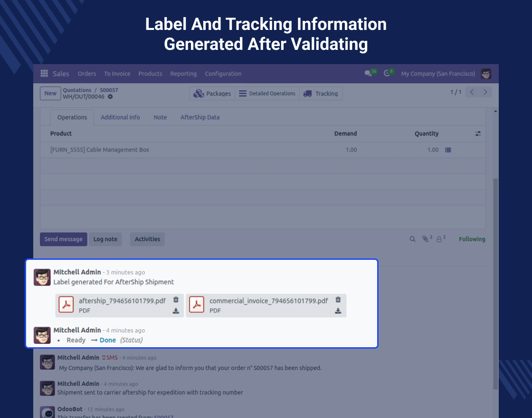Open Quotations breadcrumb link
The height and width of the screenshot is (418, 532).
[77, 90]
